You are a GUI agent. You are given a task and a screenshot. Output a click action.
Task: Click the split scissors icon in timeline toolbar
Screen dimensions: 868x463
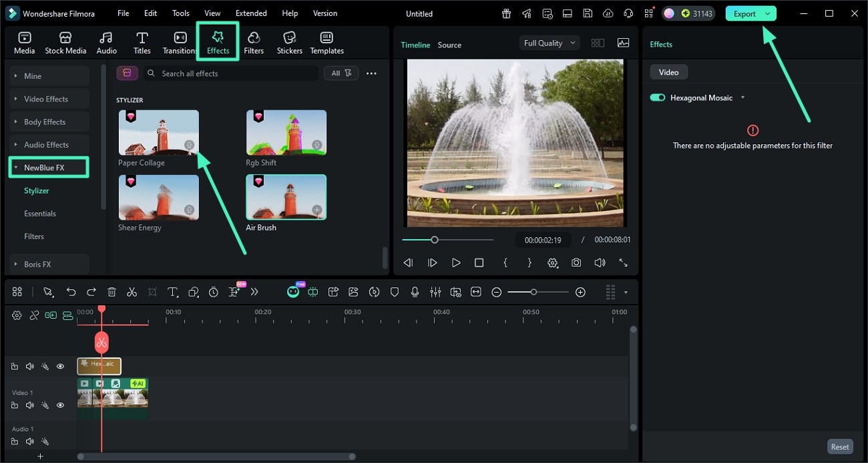(132, 292)
